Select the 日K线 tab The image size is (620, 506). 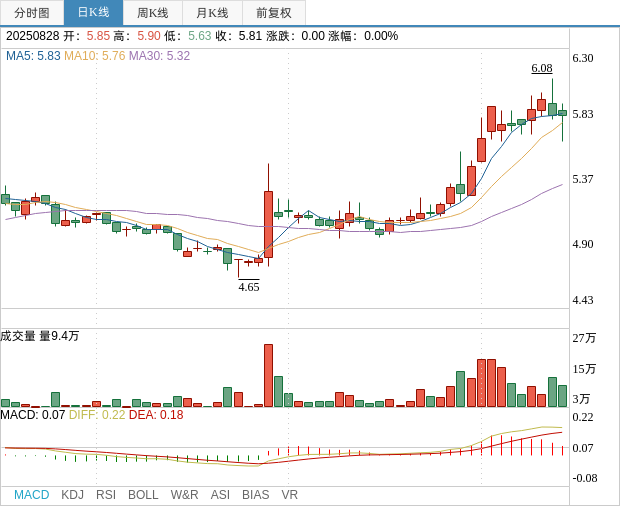tap(93, 13)
